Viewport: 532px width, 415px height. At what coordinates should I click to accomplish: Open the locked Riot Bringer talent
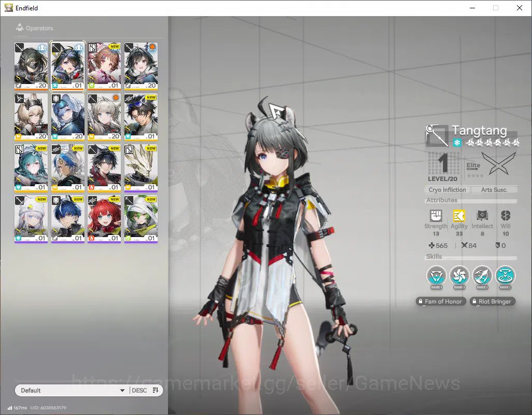492,301
